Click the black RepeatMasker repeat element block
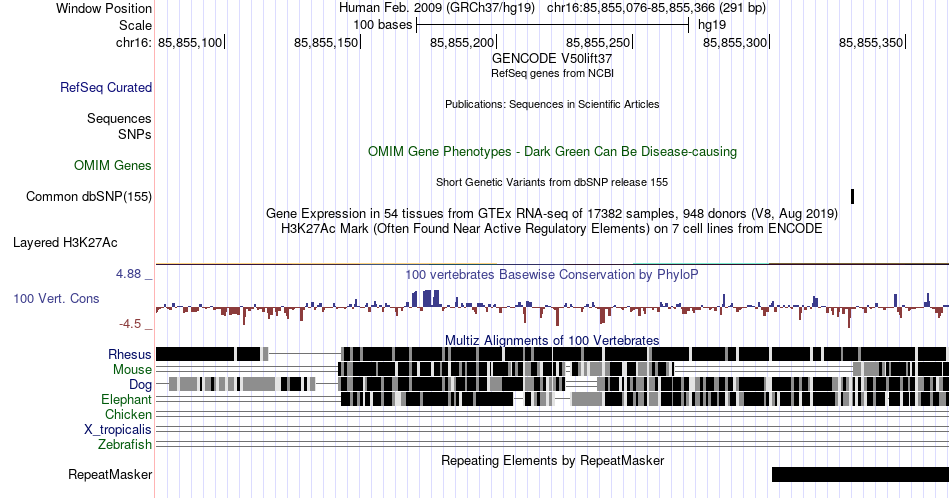950x498 pixels. 860,474
